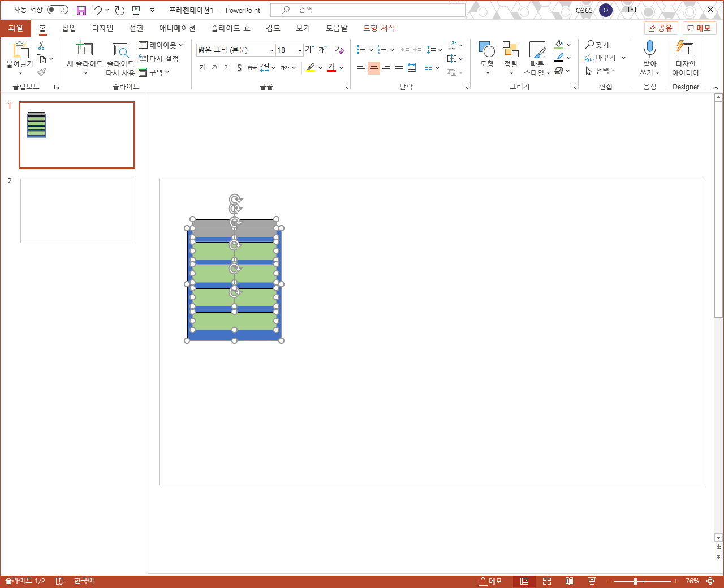Click the Save icon in title bar

81,10
